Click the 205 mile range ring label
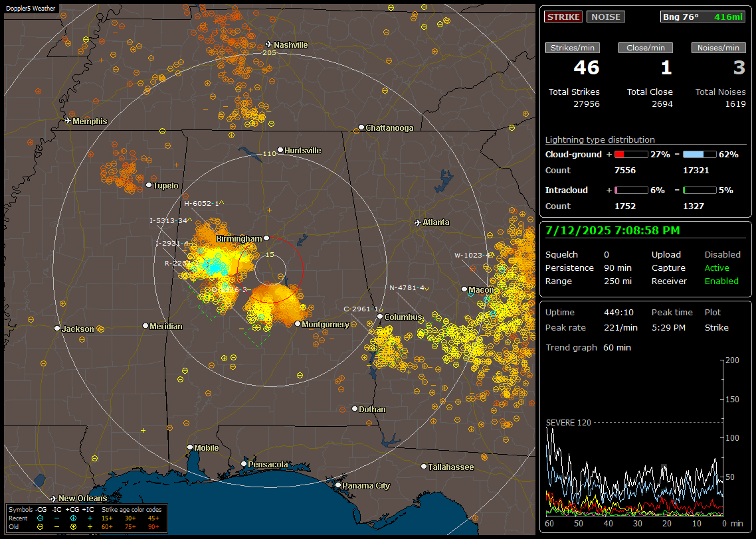Image resolution: width=756 pixels, height=539 pixels. 269,52
